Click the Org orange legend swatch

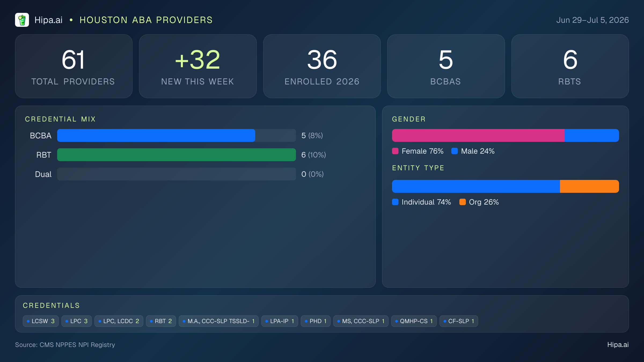(463, 202)
